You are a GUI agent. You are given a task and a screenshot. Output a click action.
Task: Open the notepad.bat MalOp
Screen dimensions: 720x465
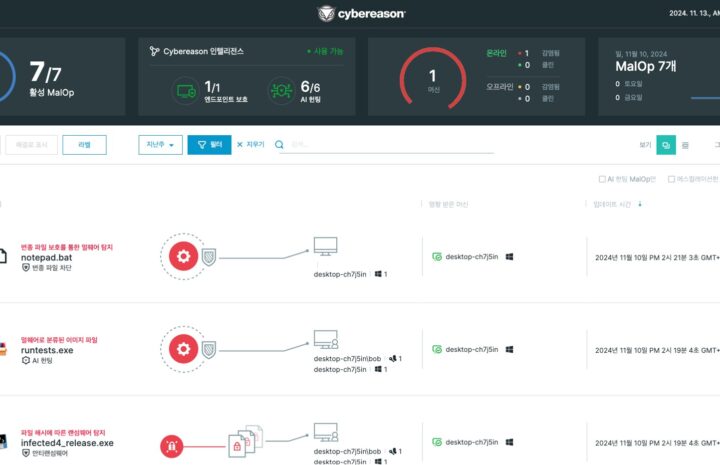(46, 258)
